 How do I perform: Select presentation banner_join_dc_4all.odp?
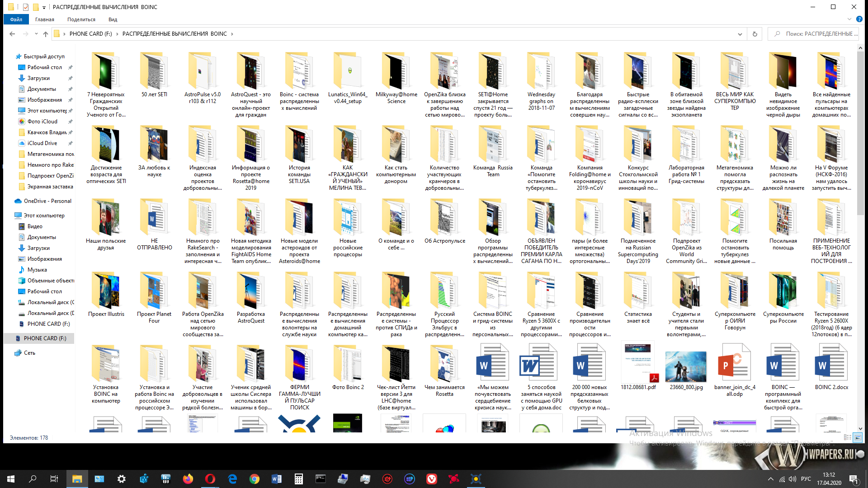[x=735, y=371]
